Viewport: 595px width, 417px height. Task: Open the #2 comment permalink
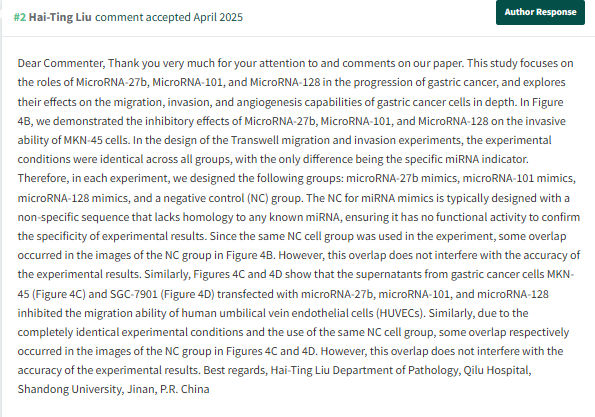[x=20, y=17]
